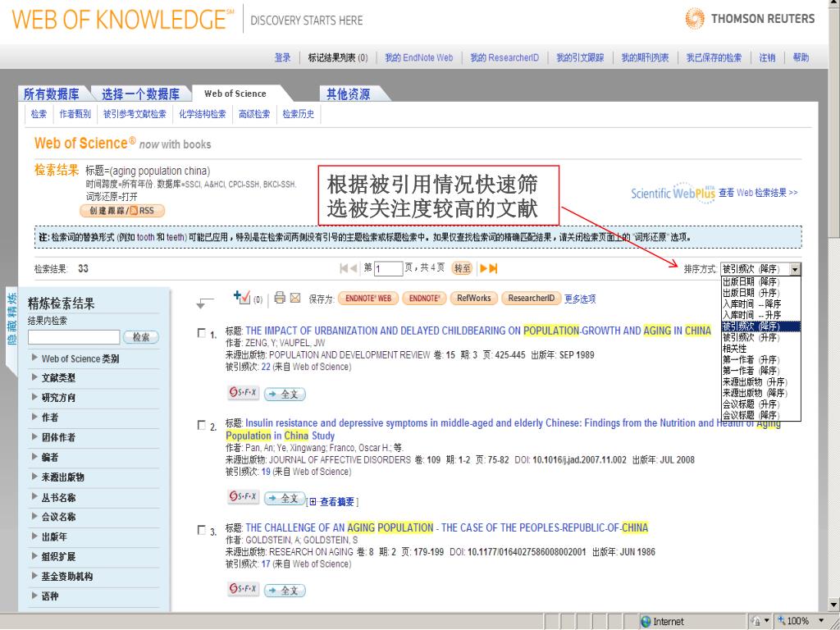The width and height of the screenshot is (840, 630).
Task: Email selected records envelope icon
Action: click(295, 298)
